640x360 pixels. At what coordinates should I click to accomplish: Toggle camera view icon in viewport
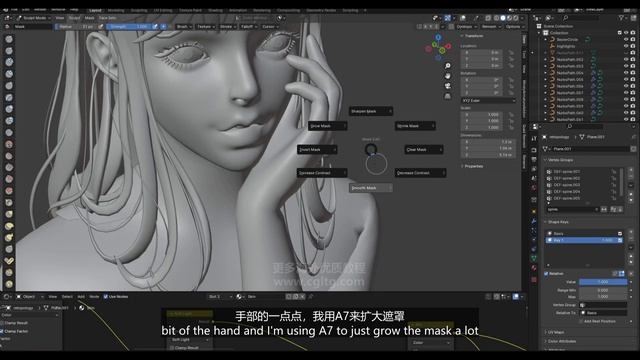click(x=448, y=86)
